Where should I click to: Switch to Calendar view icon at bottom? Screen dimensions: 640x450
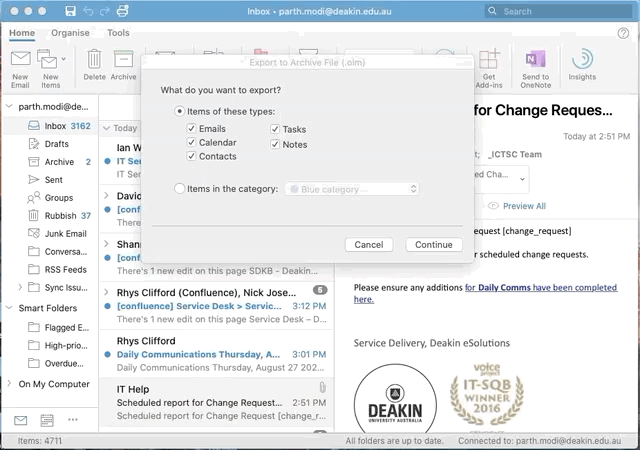click(x=47, y=420)
